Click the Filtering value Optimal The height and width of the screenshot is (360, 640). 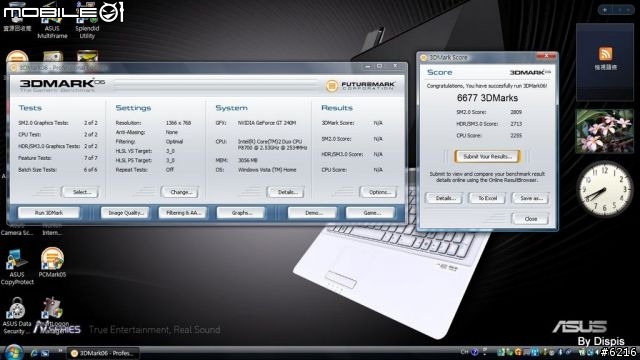point(174,142)
